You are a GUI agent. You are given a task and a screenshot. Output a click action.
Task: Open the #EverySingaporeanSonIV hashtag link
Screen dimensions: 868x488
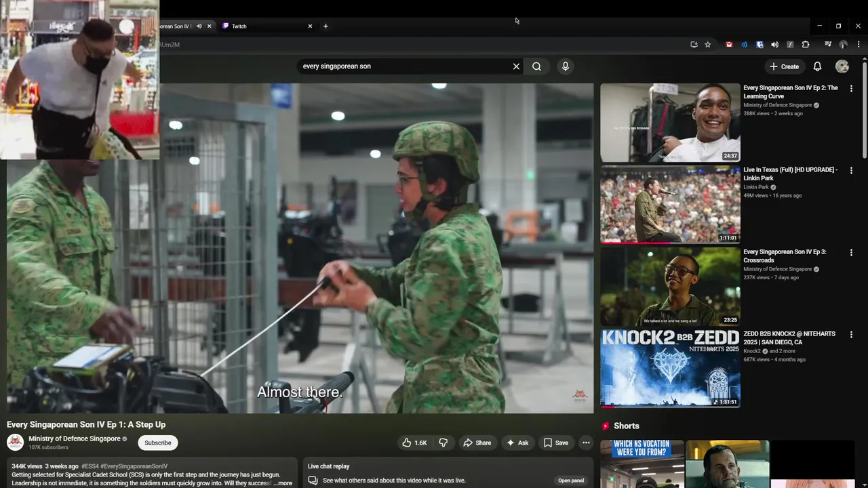[134, 466]
